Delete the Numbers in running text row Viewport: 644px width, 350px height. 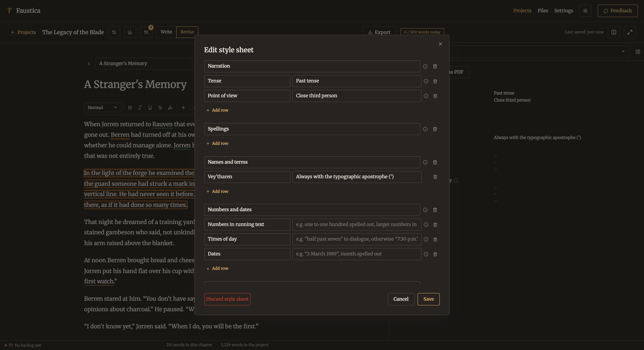[435, 225]
